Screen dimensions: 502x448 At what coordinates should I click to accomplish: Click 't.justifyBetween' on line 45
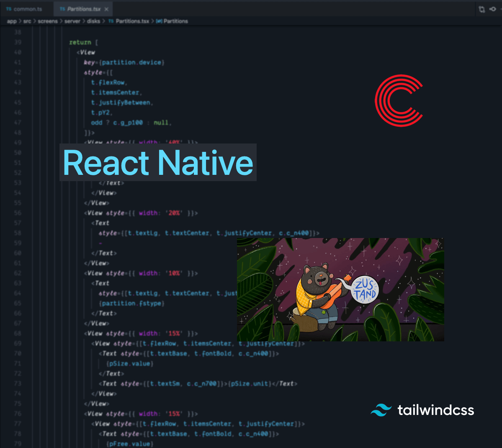click(121, 102)
